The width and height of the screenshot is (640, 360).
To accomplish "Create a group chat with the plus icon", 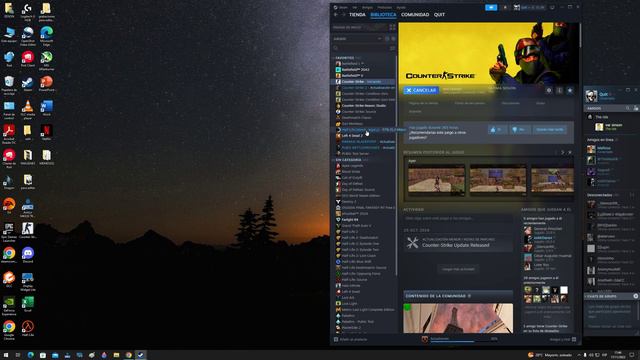I will click(636, 296).
